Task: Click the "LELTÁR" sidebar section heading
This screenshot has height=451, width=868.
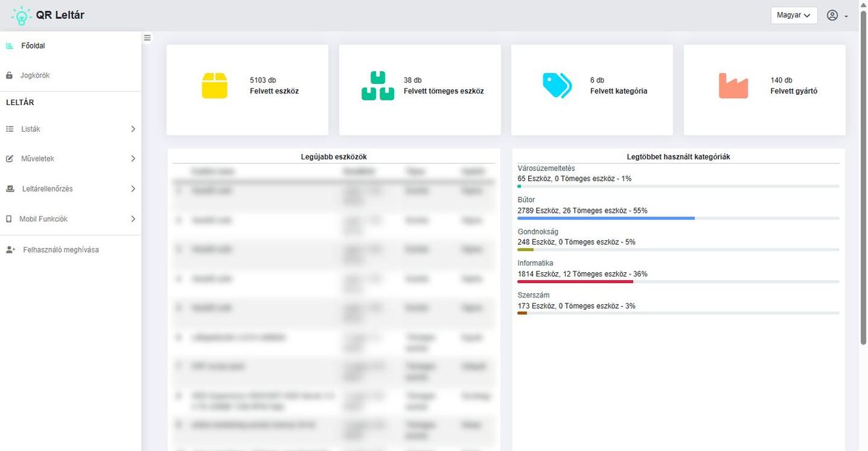Action: coord(20,103)
